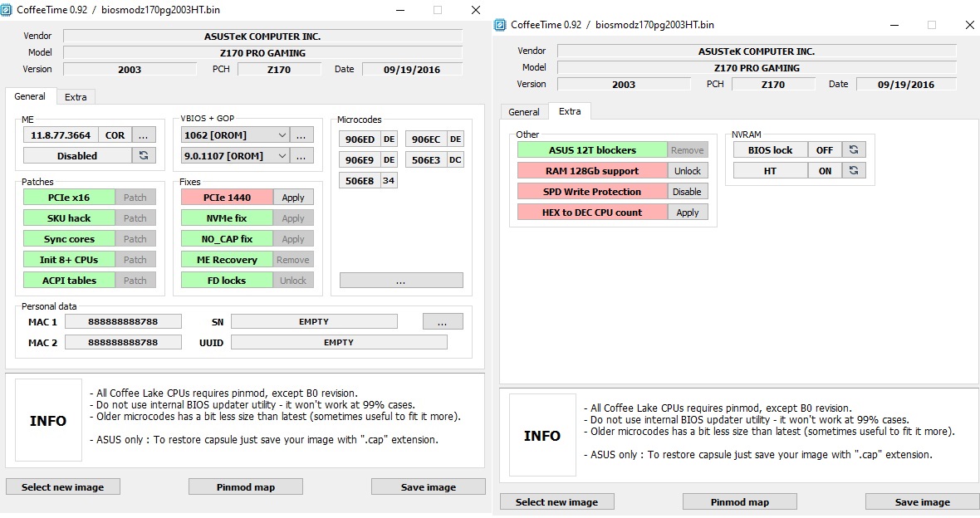Unlock RAM 128Gb support
This screenshot has height=518, width=980.
(688, 170)
